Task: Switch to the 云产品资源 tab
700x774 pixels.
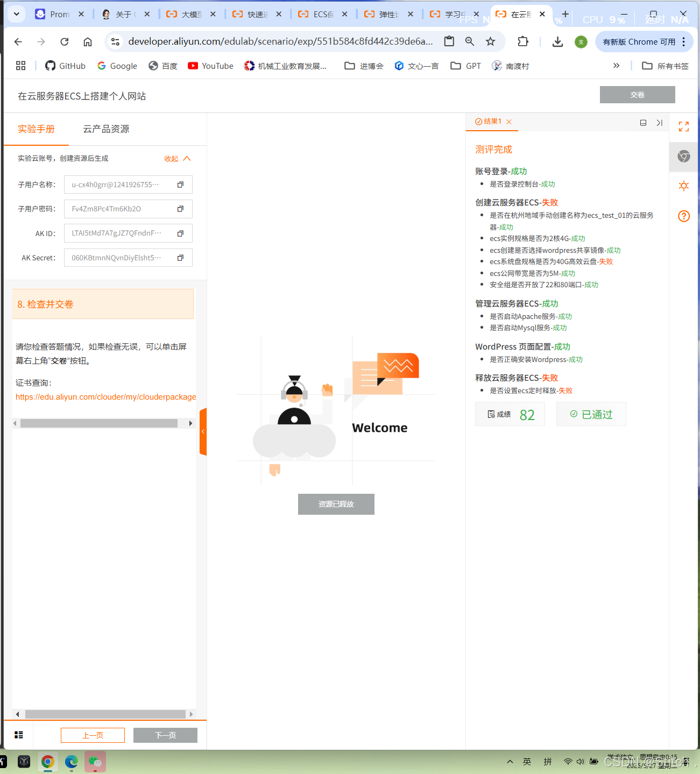Action: (105, 129)
